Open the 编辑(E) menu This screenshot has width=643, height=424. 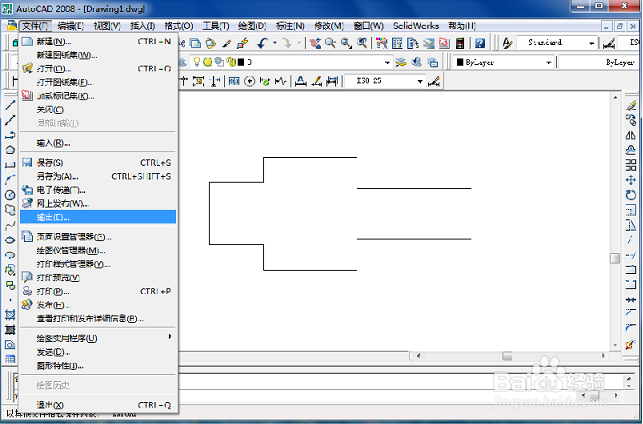tap(71, 26)
